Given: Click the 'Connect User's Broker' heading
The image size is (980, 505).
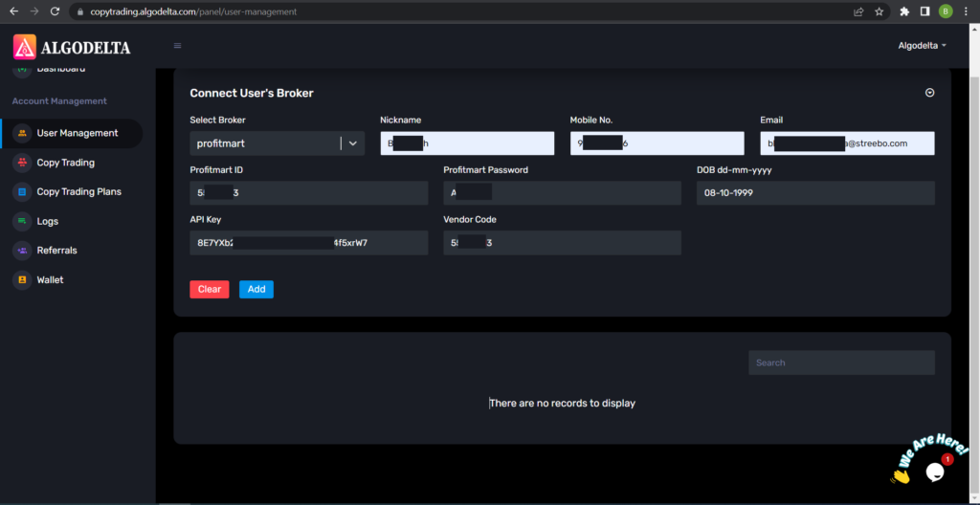Looking at the screenshot, I should (252, 93).
